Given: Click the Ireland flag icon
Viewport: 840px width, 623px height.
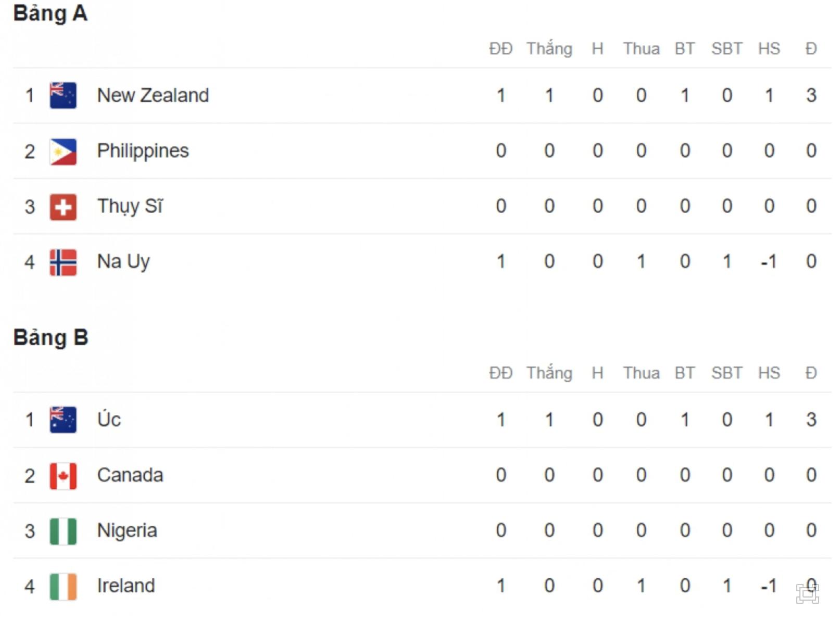Looking at the screenshot, I should pyautogui.click(x=63, y=586).
